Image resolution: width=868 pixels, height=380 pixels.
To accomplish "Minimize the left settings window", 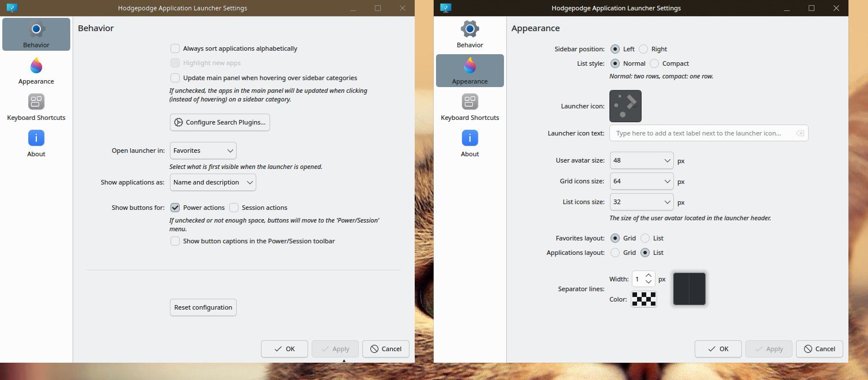I will [x=352, y=8].
